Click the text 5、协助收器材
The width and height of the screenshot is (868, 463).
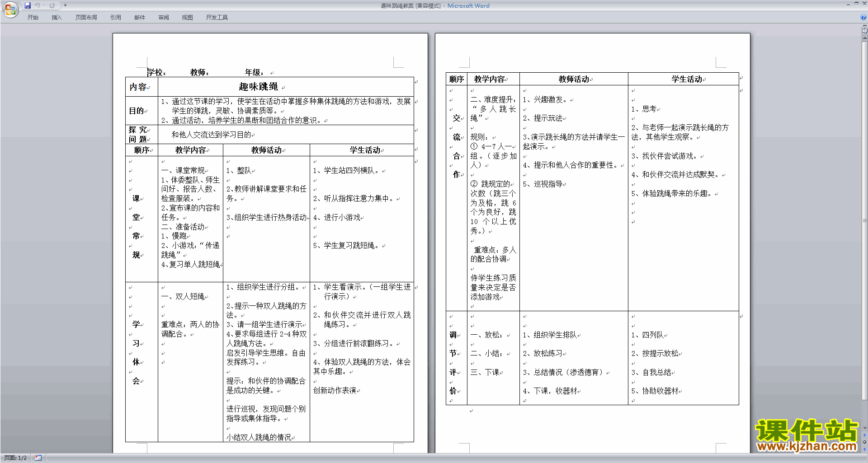point(655,391)
